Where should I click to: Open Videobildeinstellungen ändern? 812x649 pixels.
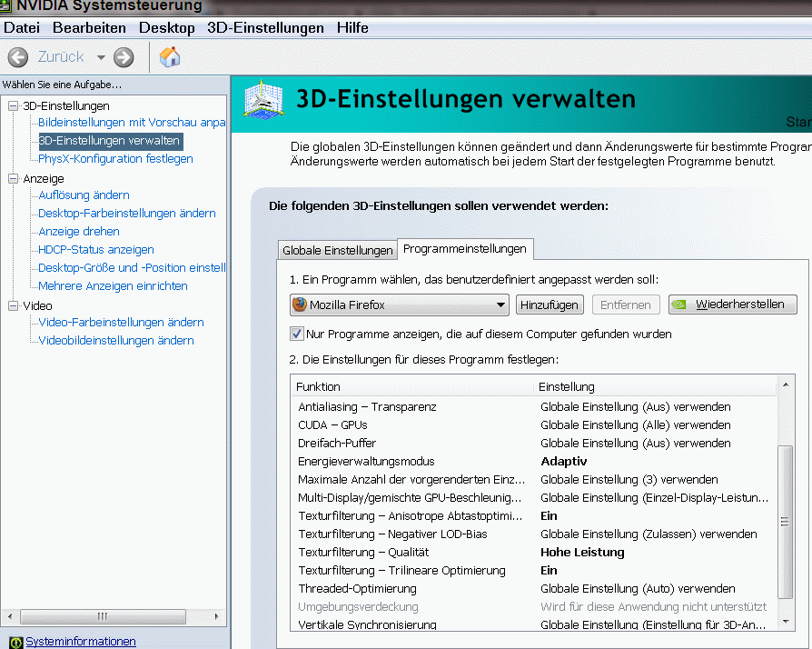(x=116, y=340)
